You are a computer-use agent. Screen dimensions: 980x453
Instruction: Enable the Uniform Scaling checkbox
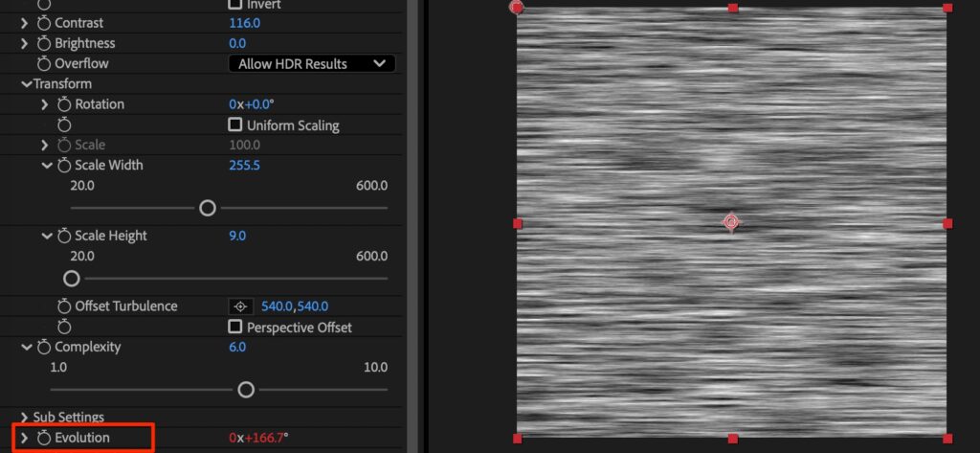click(x=234, y=125)
